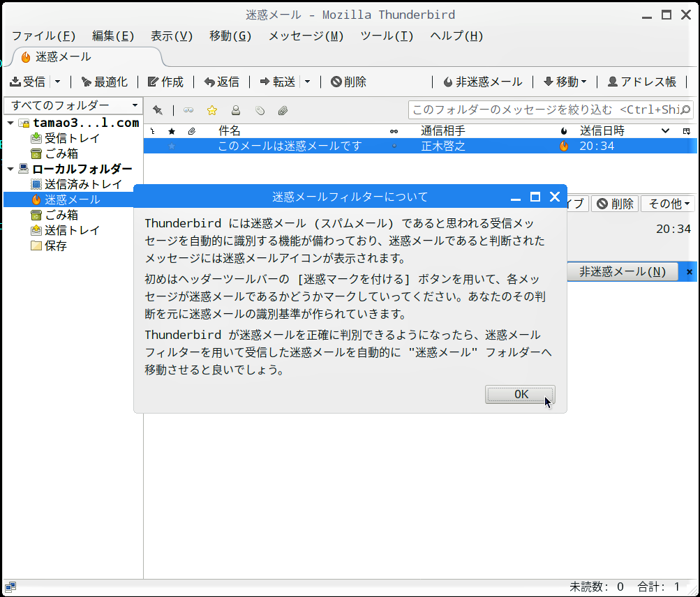Open the すべてのフォルダー folder view dropdown
The width and height of the screenshot is (700, 597).
point(73,105)
